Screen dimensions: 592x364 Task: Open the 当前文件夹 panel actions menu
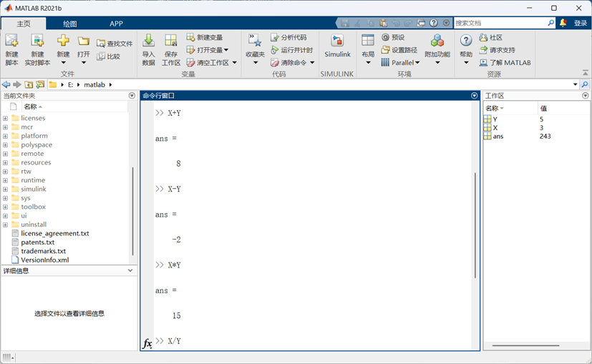(132, 96)
